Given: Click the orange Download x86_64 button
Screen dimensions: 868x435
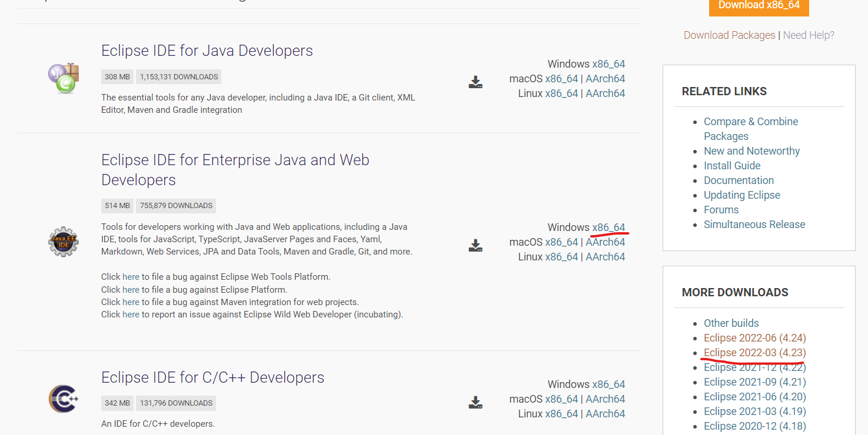Looking at the screenshot, I should [x=759, y=6].
